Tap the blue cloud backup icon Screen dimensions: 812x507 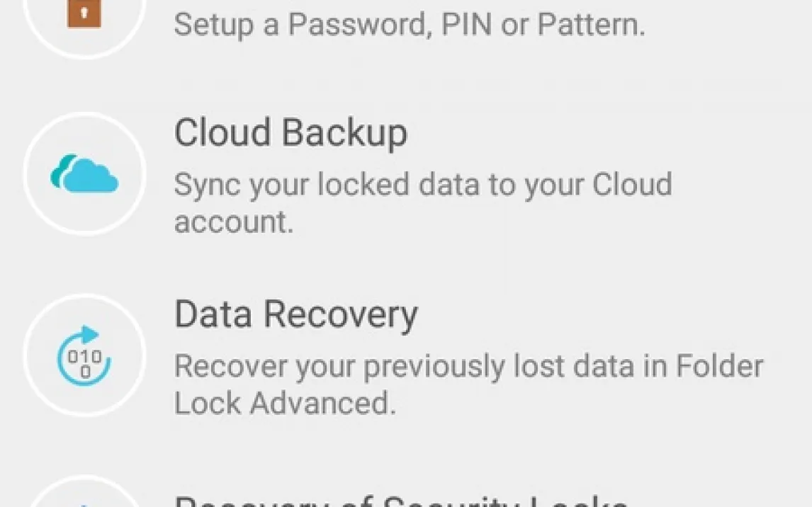point(89,176)
